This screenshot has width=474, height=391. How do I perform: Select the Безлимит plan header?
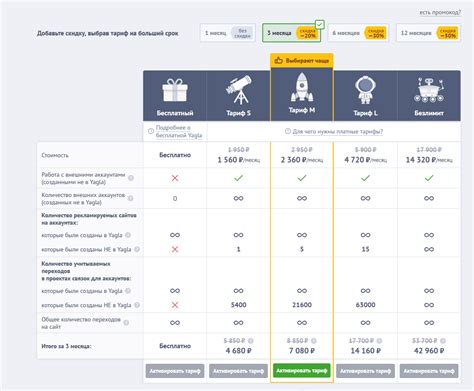pos(429,96)
